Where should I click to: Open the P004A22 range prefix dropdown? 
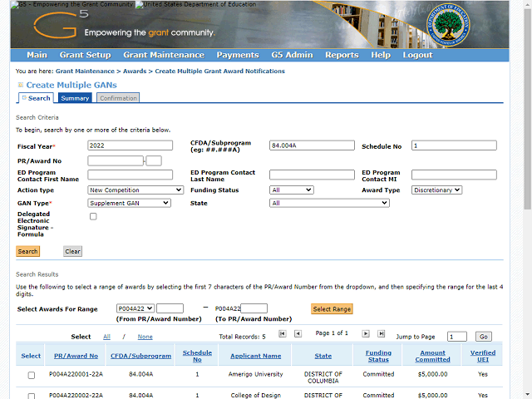pyautogui.click(x=135, y=308)
